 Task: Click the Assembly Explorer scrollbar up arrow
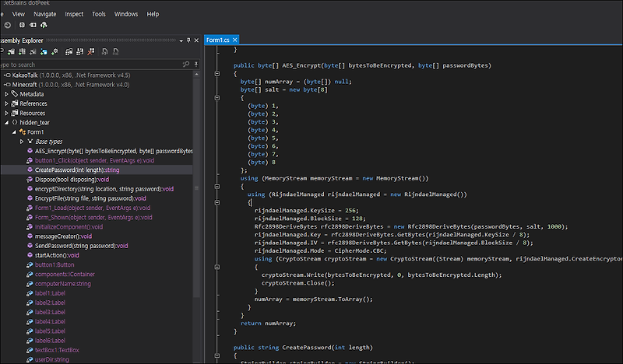click(196, 74)
